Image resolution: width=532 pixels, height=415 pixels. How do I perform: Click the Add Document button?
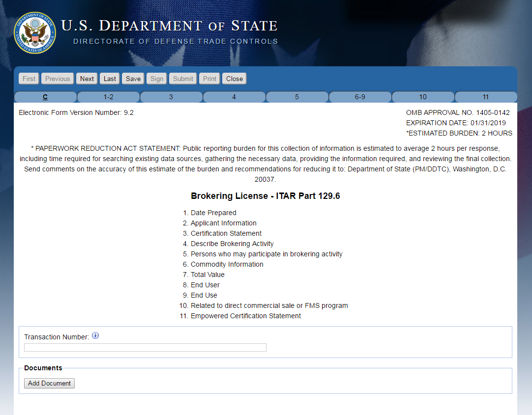[x=49, y=383]
